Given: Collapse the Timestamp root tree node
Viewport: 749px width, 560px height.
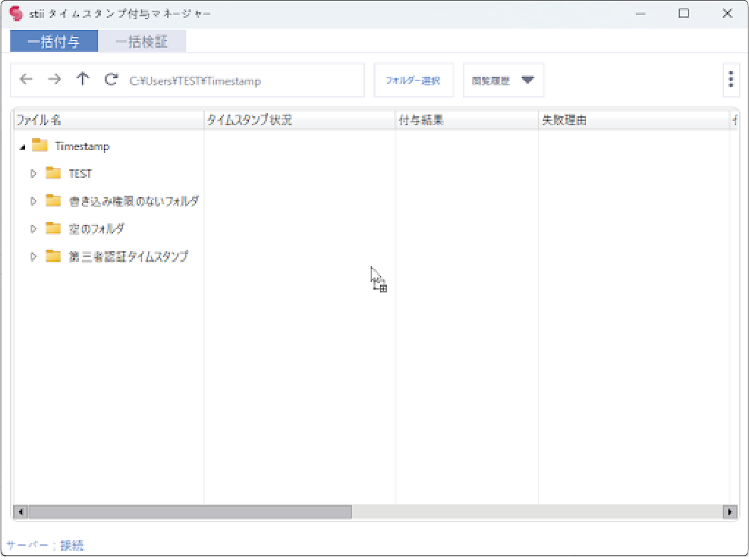Looking at the screenshot, I should [x=22, y=147].
